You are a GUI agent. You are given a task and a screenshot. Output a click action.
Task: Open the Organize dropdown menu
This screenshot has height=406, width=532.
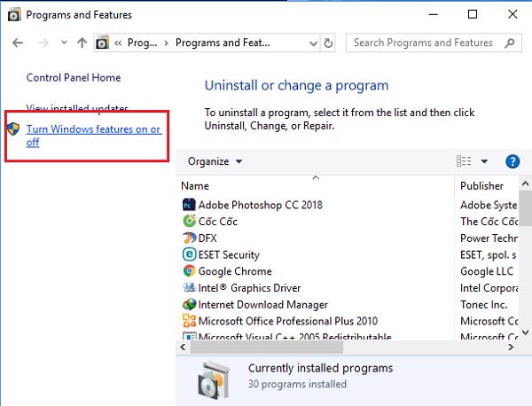(214, 161)
